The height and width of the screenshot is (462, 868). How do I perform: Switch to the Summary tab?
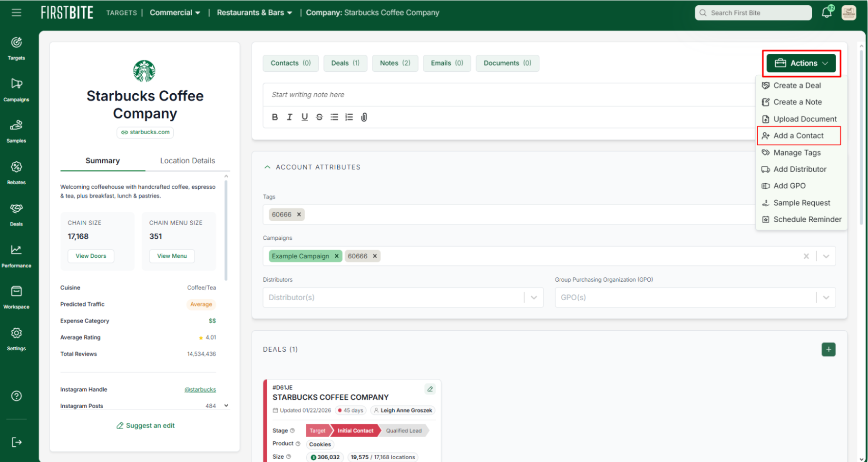(x=103, y=161)
